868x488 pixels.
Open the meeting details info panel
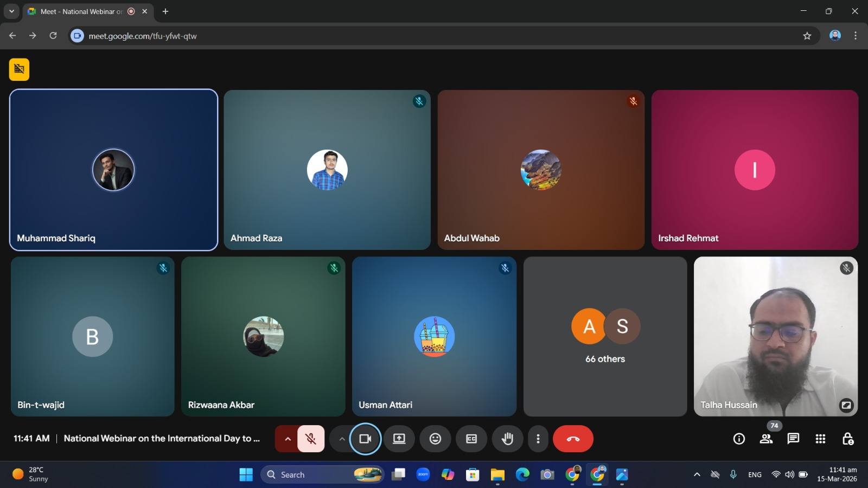coord(739,439)
